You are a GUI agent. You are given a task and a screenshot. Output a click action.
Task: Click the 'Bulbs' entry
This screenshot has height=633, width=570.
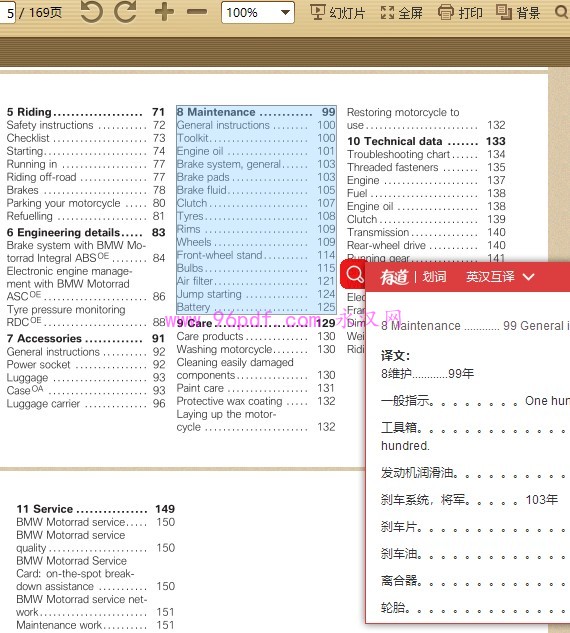(256, 268)
